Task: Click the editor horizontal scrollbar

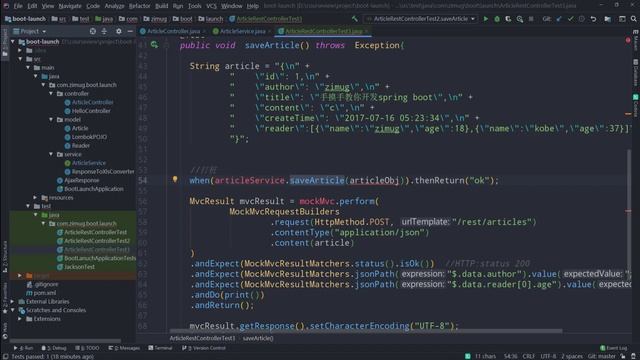Action: click(x=366, y=331)
